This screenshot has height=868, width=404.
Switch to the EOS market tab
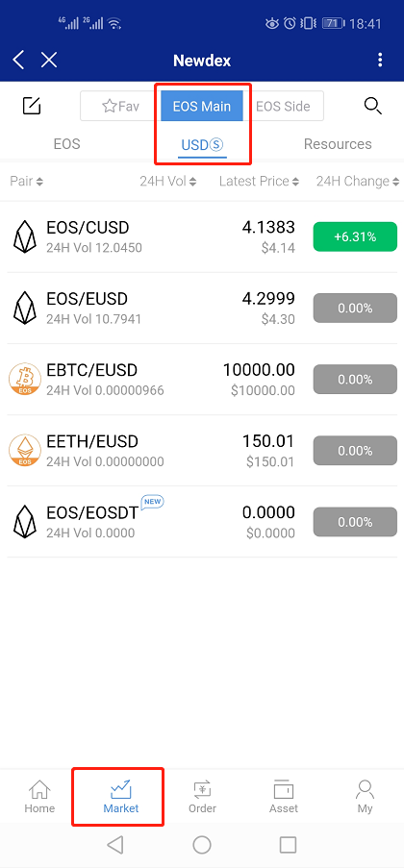click(x=67, y=144)
